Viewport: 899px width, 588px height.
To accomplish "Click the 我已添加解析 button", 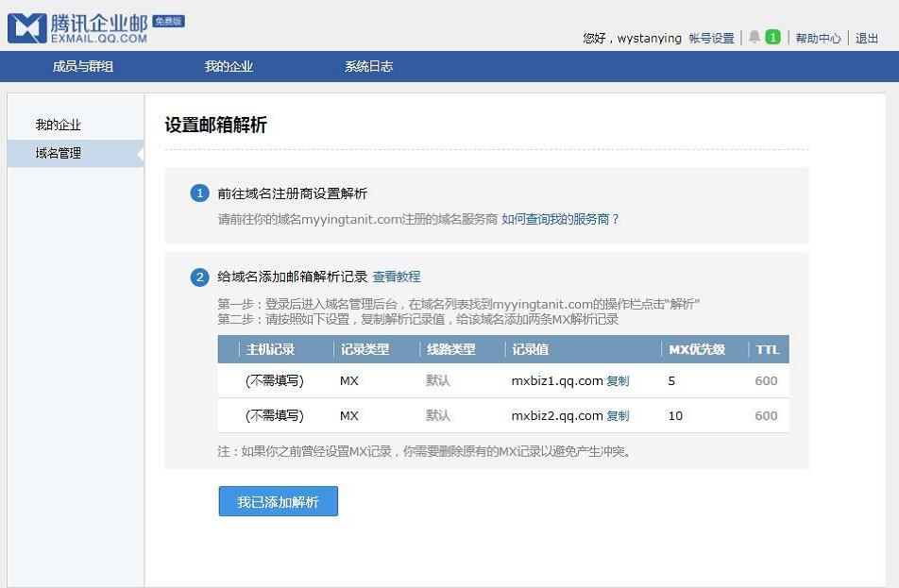I will point(277,501).
